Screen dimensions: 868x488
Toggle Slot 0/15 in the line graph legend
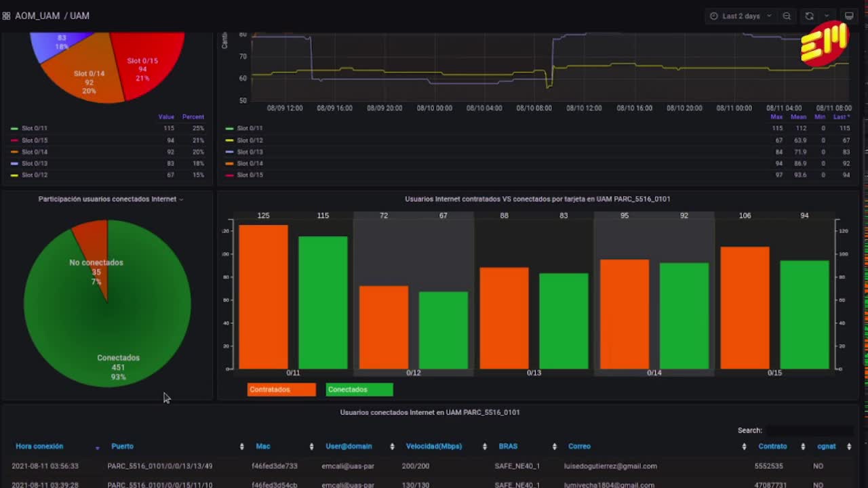click(x=250, y=175)
